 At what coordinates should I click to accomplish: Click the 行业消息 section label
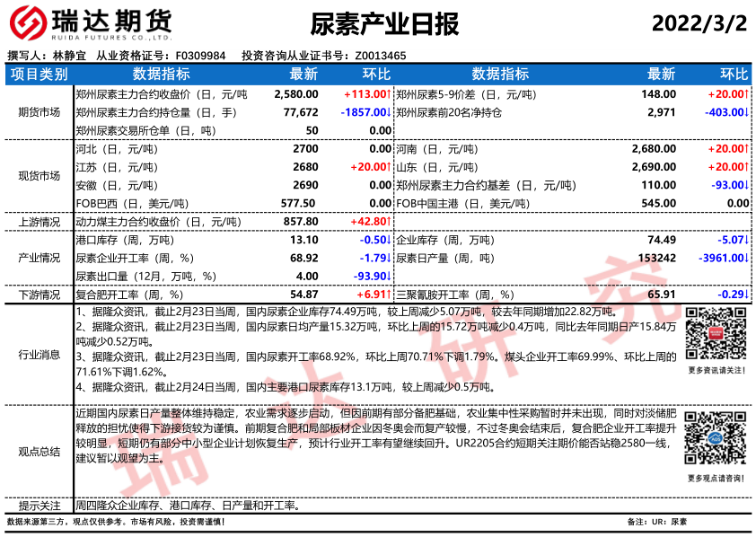pyautogui.click(x=39, y=355)
